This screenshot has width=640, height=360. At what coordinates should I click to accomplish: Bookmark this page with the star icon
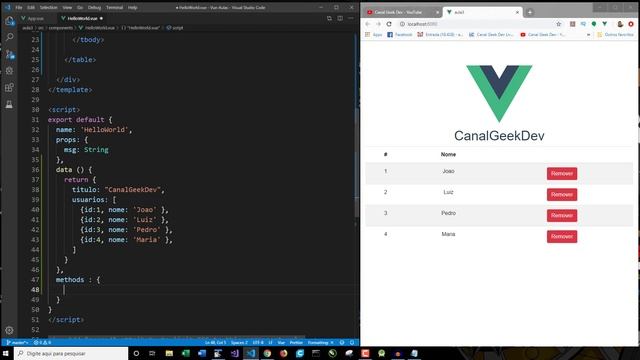click(x=559, y=24)
